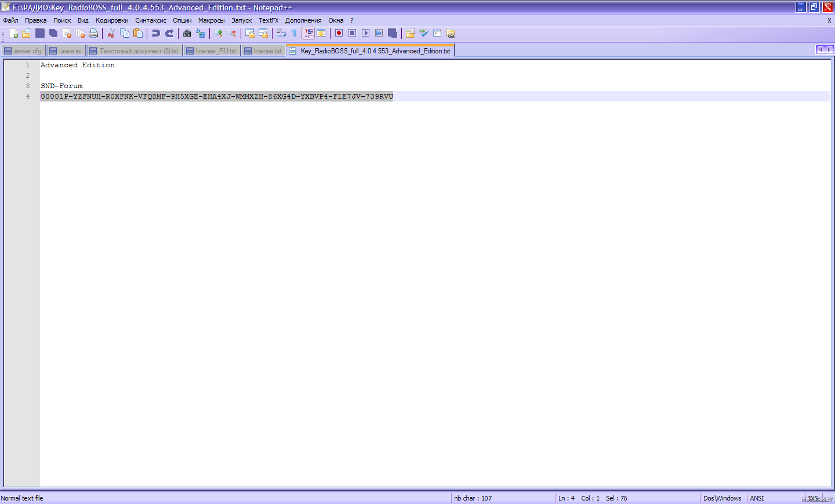
Task: Open the Окна menu
Action: (336, 20)
